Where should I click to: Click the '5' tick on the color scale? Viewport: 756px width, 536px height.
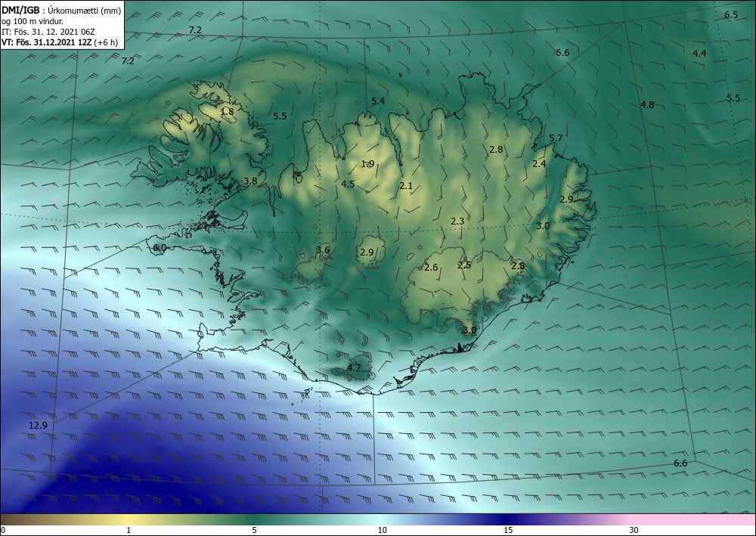coord(254,530)
